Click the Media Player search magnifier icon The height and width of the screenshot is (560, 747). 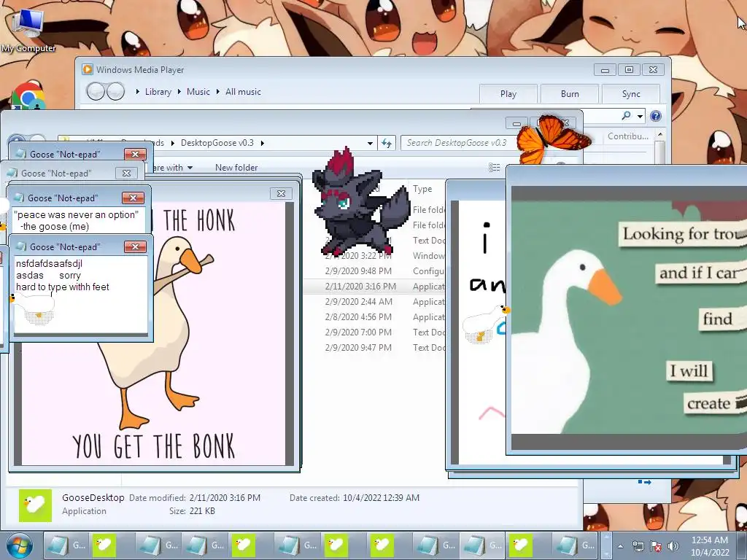pyautogui.click(x=626, y=115)
